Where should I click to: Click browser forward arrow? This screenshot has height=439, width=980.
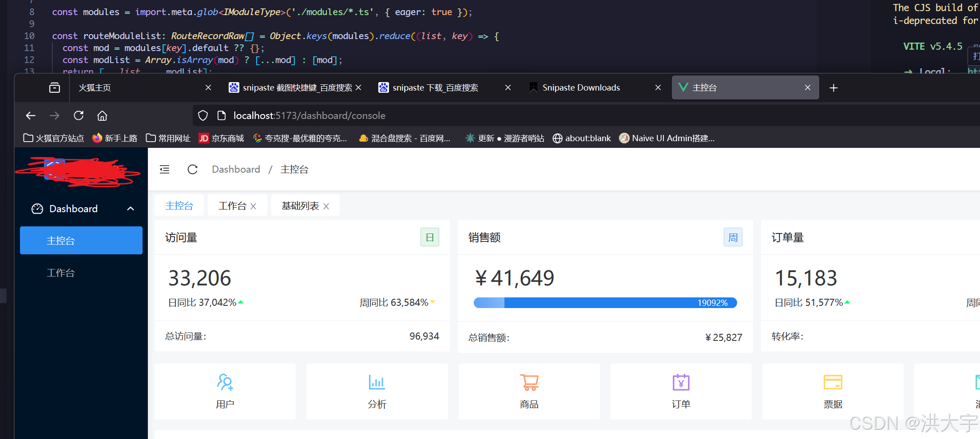pyautogui.click(x=55, y=115)
